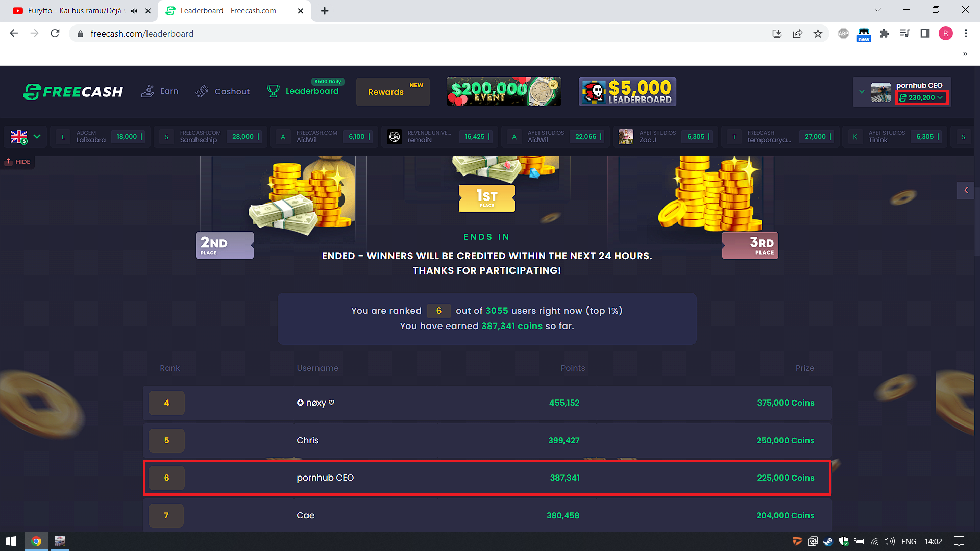Expand the language flag dropdown

tap(26, 137)
